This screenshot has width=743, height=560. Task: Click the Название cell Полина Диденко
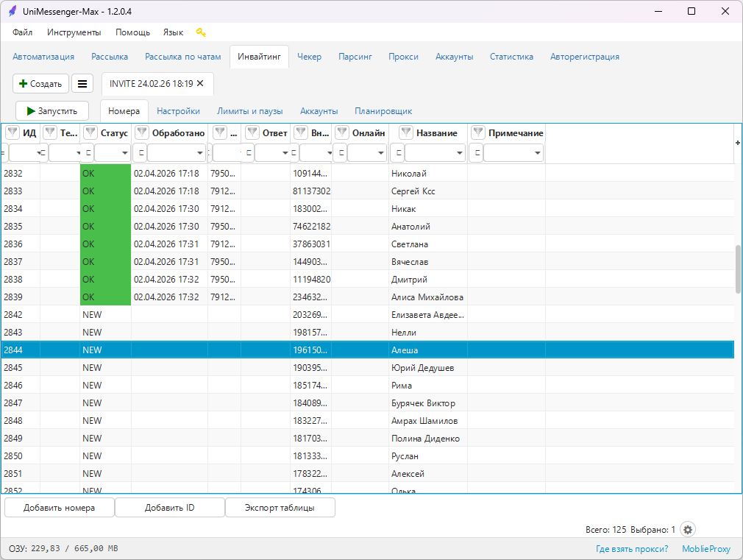428,438
